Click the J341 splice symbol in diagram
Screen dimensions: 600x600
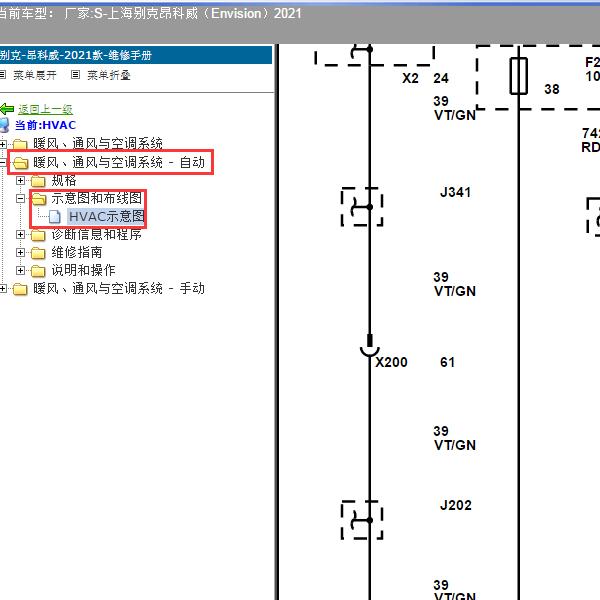coord(362,207)
